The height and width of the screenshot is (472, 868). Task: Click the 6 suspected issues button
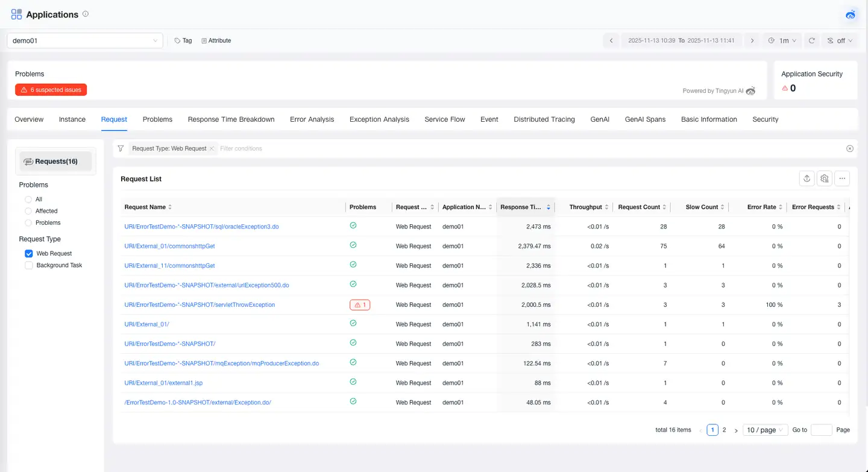51,90
